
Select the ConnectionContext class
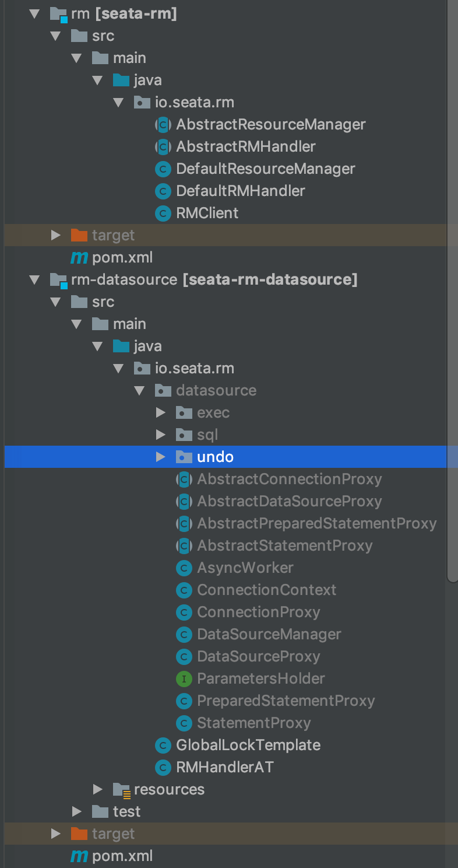tap(266, 590)
